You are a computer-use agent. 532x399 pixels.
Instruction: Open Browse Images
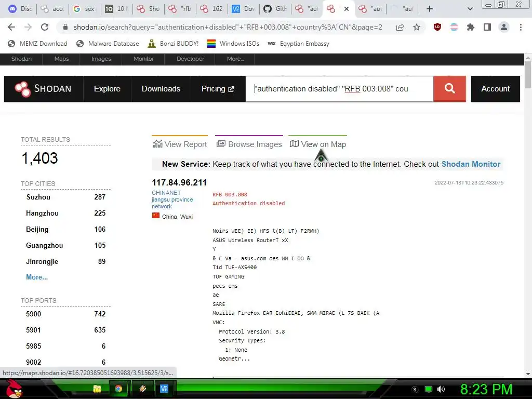coord(249,144)
